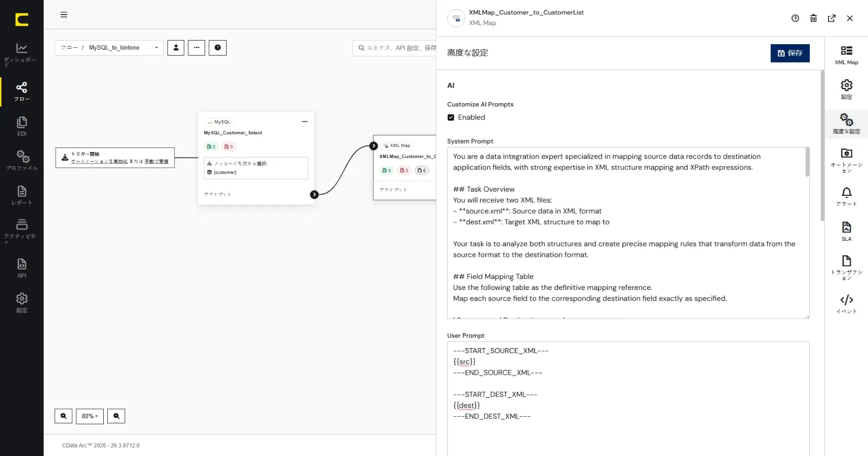Screen dimensions: 868x456
Task: Click the XMLMap_Customer_to_ node title on canvas
Action: [408, 157]
